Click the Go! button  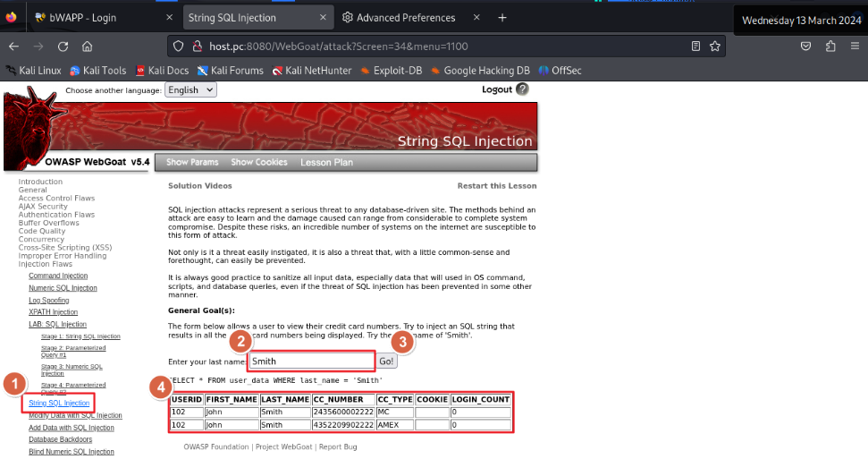[x=386, y=361]
